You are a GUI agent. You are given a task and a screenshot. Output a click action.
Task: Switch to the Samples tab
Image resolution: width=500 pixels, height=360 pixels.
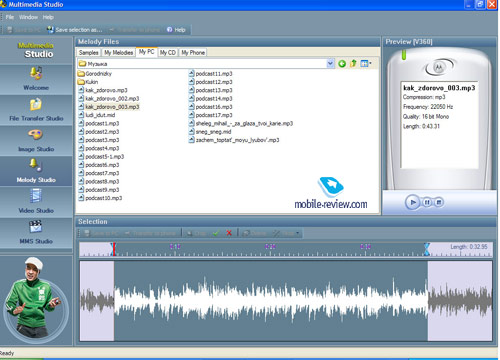(x=89, y=53)
